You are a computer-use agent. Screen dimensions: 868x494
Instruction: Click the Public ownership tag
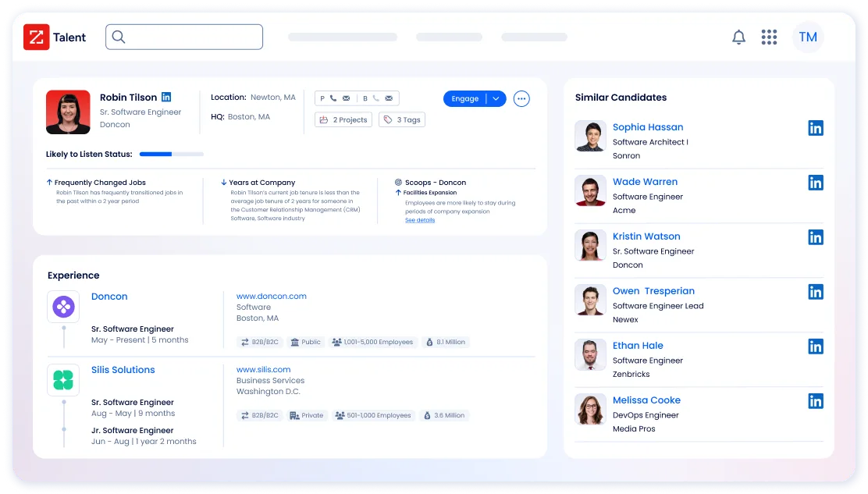click(x=305, y=342)
